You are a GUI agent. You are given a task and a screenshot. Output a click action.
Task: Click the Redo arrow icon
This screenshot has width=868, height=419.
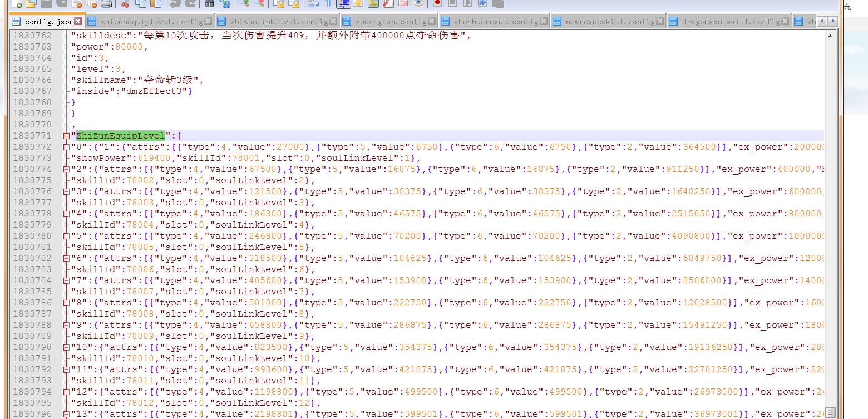190,3
